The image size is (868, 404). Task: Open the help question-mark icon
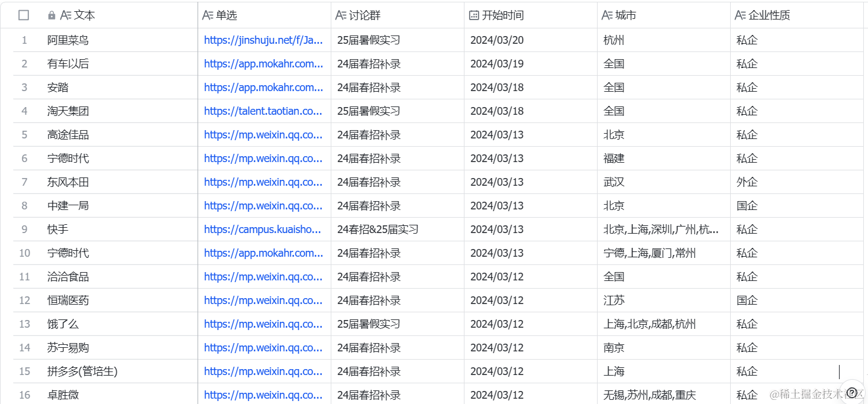tap(852, 392)
